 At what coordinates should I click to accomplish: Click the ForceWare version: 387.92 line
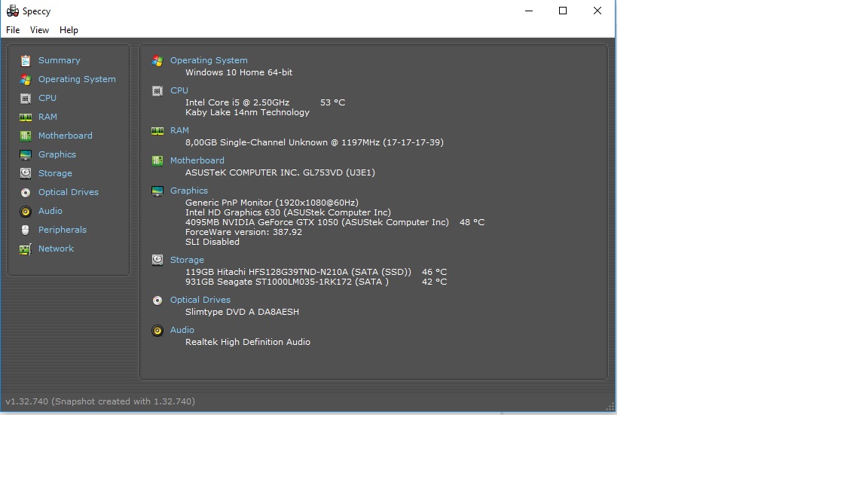pyautogui.click(x=243, y=233)
